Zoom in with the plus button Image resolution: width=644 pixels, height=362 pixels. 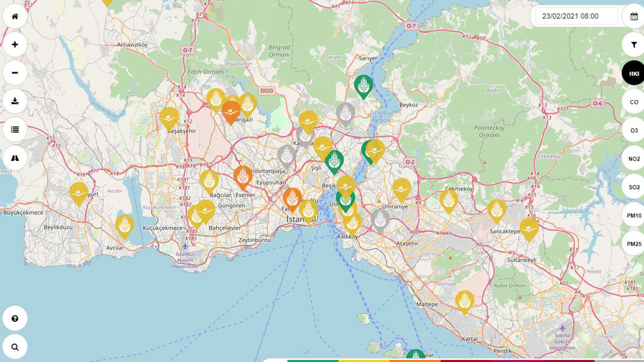15,44
